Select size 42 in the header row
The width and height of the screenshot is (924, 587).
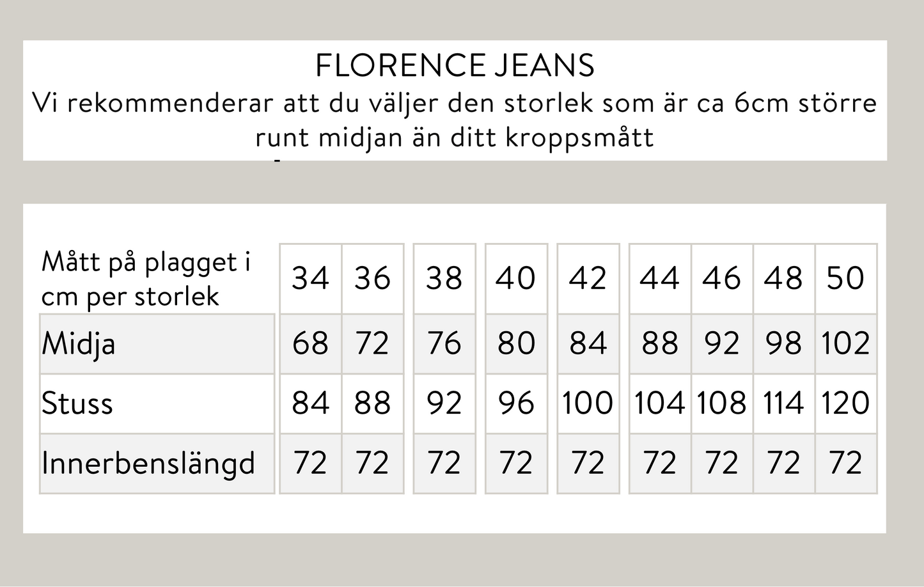(588, 278)
